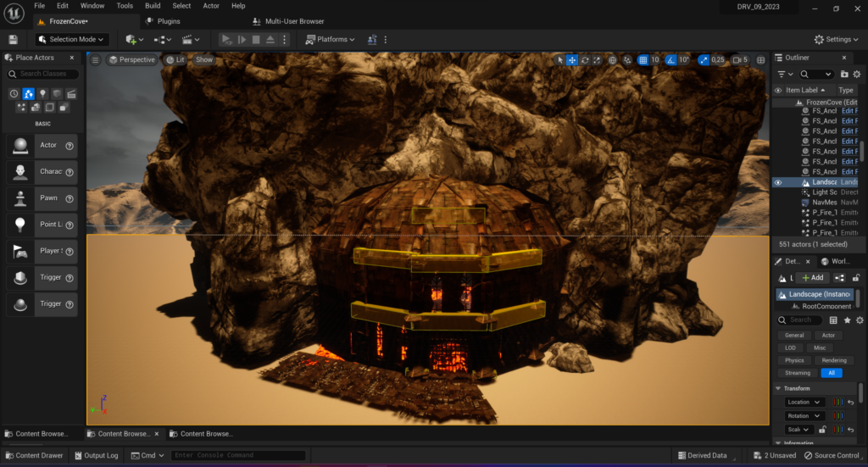Viewport: 868px width, 467px height.
Task: Click the Add component button
Action: point(811,277)
